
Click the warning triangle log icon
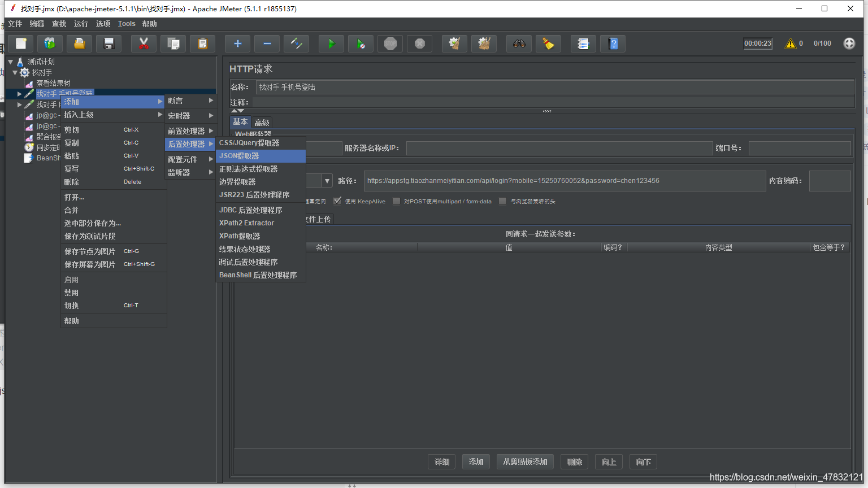tap(791, 43)
